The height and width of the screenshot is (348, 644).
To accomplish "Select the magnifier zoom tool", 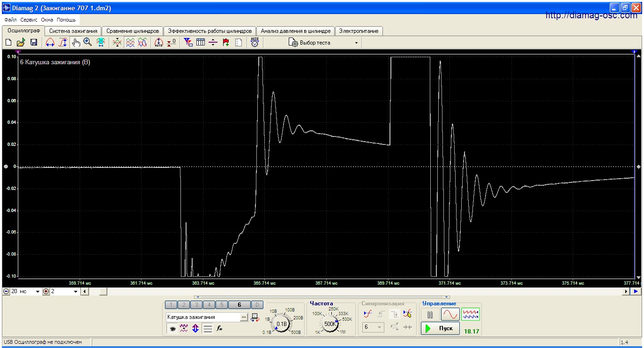I will click(x=88, y=42).
